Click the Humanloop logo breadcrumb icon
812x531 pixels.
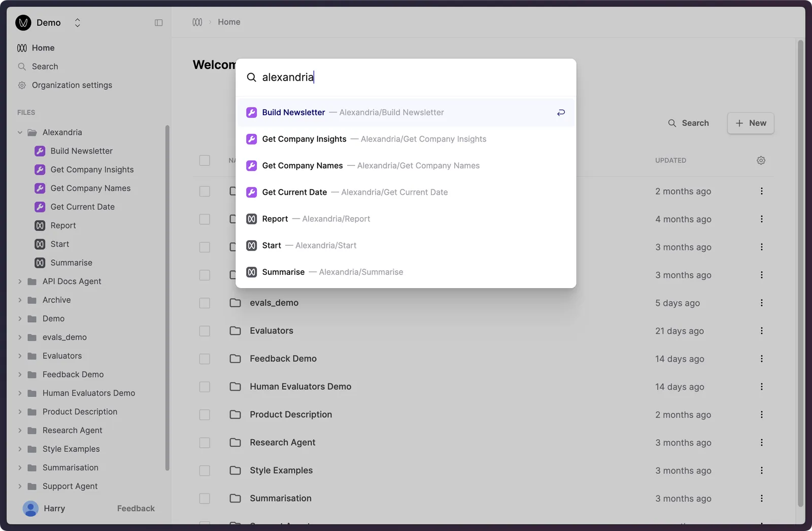(197, 22)
